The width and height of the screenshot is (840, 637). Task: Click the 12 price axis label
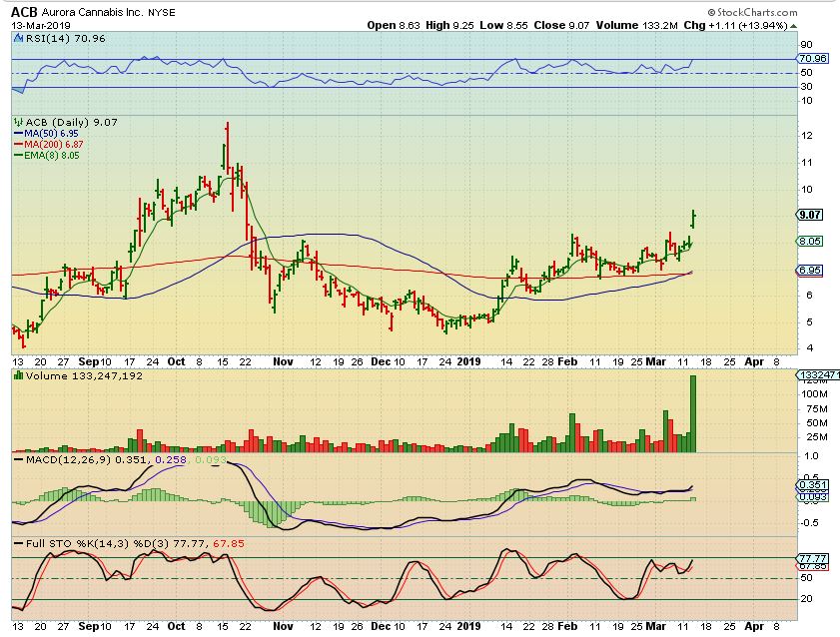coord(806,136)
